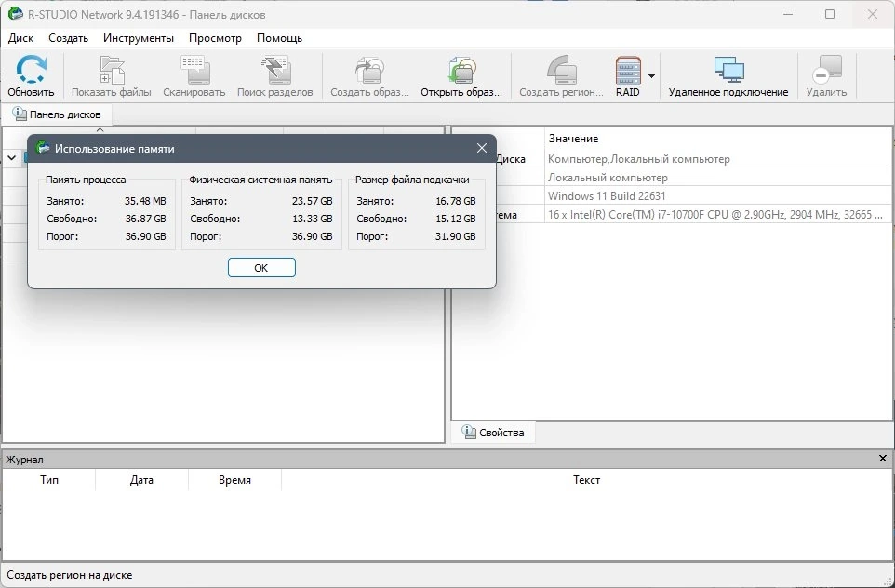Click the Удалить toolbar icon

point(826,70)
